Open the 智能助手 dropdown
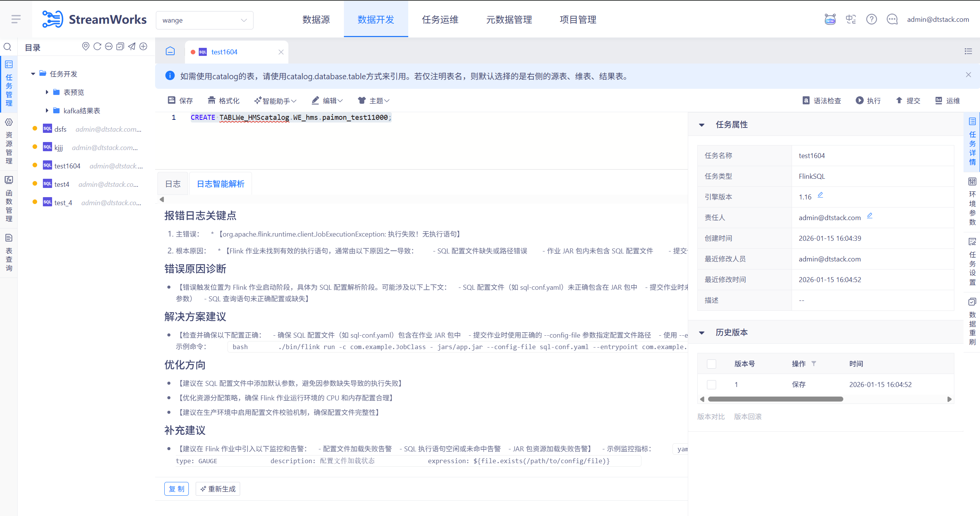Screen dimensions: 980x516 tap(275, 101)
